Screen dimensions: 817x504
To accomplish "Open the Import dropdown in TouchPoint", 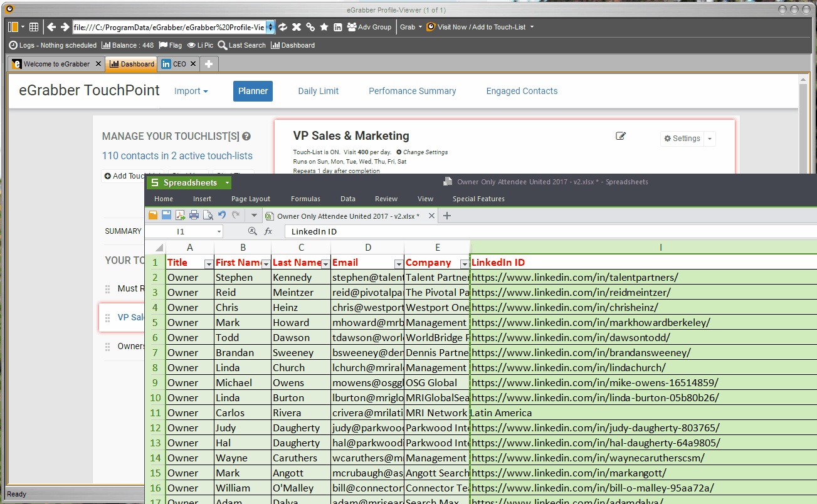I will 191,91.
